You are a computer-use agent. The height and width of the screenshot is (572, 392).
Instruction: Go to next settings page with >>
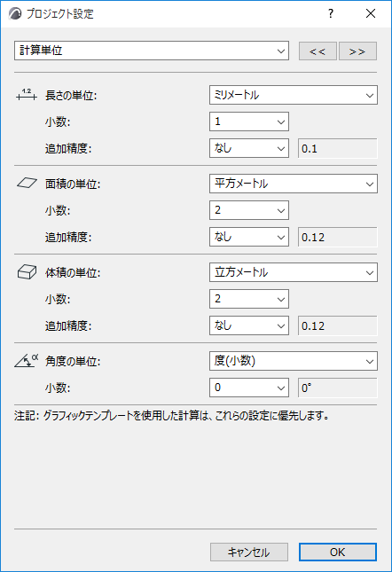coord(357,51)
